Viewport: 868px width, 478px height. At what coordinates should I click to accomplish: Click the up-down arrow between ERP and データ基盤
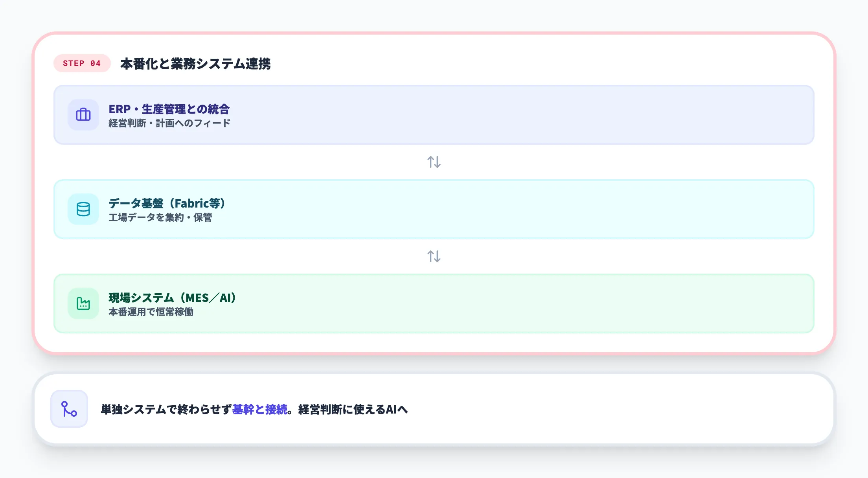(434, 162)
